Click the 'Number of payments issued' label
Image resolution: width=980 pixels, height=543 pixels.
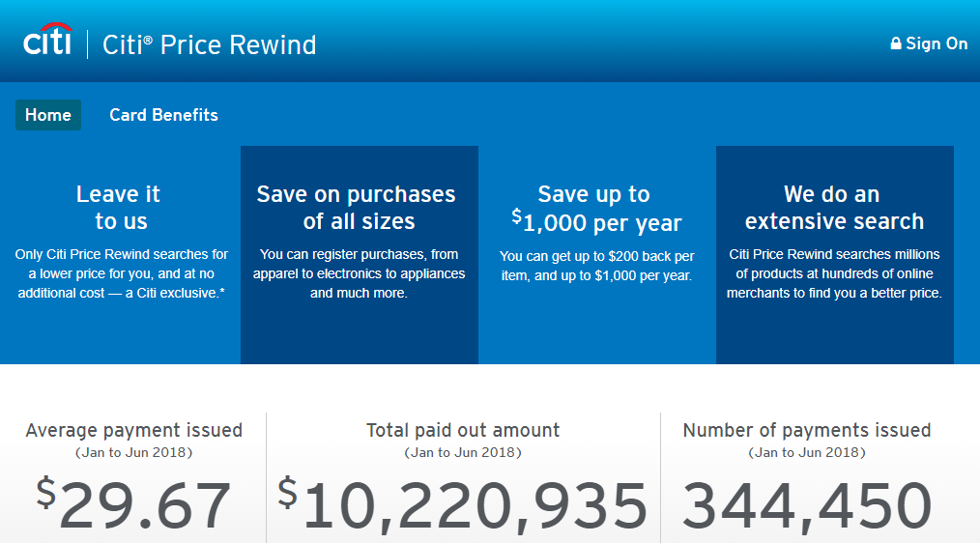pos(807,430)
